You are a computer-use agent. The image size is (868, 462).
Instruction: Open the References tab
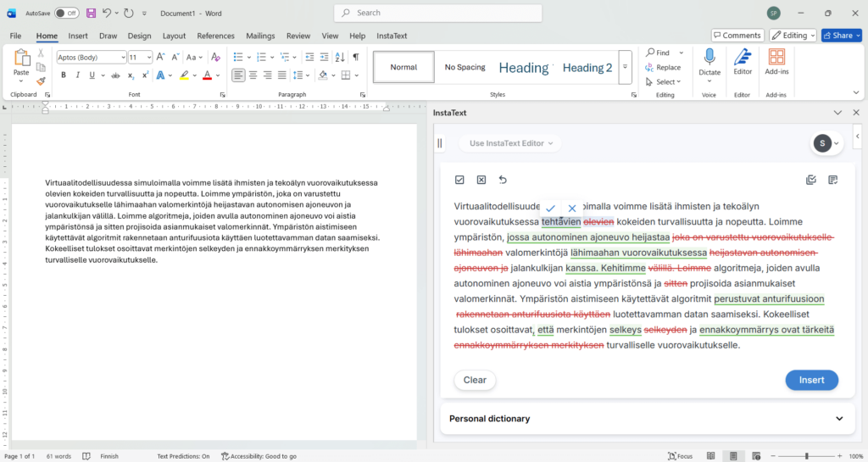coord(215,36)
